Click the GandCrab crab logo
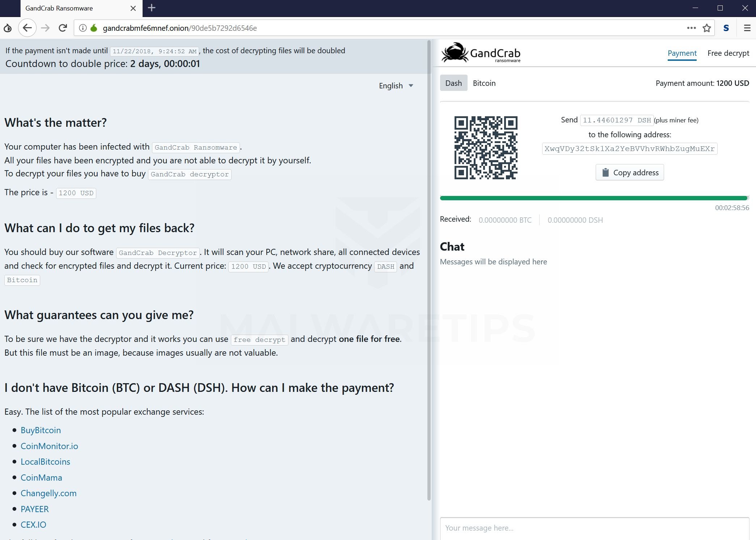The width and height of the screenshot is (756, 540). [455, 53]
